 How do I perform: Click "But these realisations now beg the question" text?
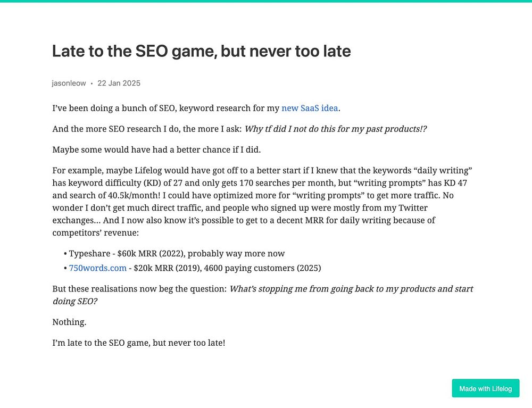(x=139, y=289)
